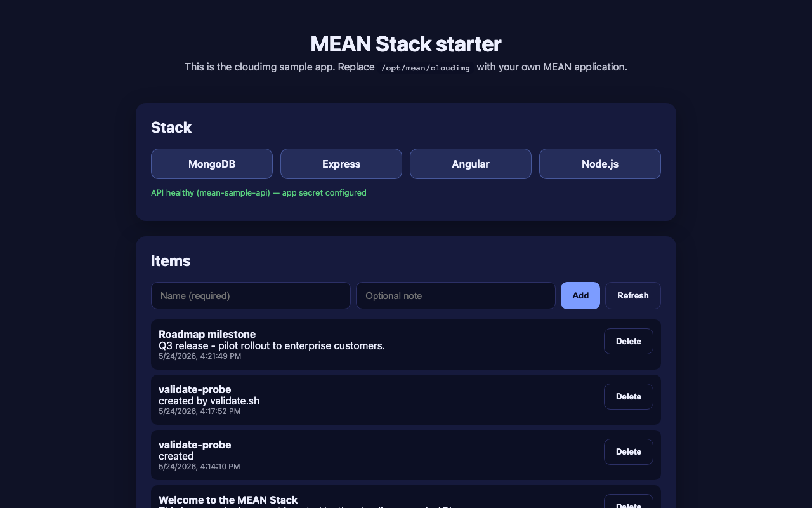This screenshot has width=812, height=508.
Task: Click the Welcome to the MEAN Stack title
Action: (x=228, y=500)
